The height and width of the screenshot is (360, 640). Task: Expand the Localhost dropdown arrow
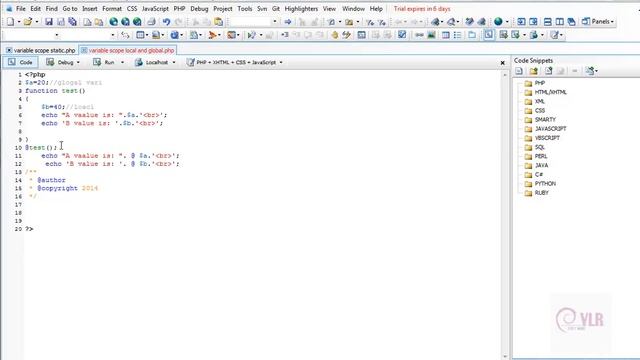(174, 62)
